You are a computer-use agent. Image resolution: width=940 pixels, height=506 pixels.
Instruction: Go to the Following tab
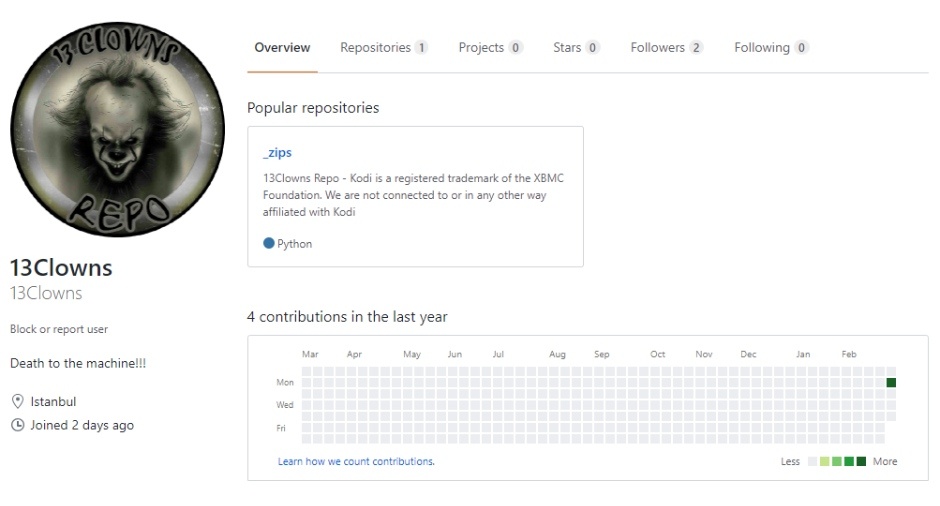tap(771, 47)
